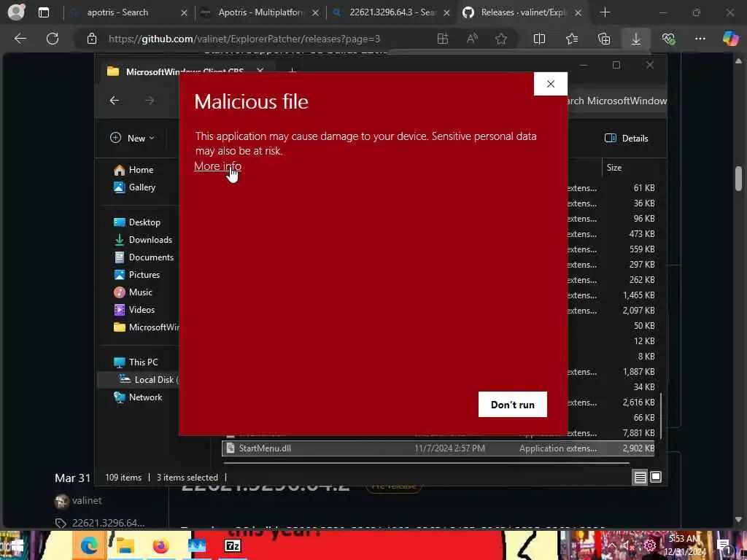This screenshot has width=747, height=560.
Task: Open the MicrosoftWin folder in sidebar
Action: pyautogui.click(x=146, y=327)
